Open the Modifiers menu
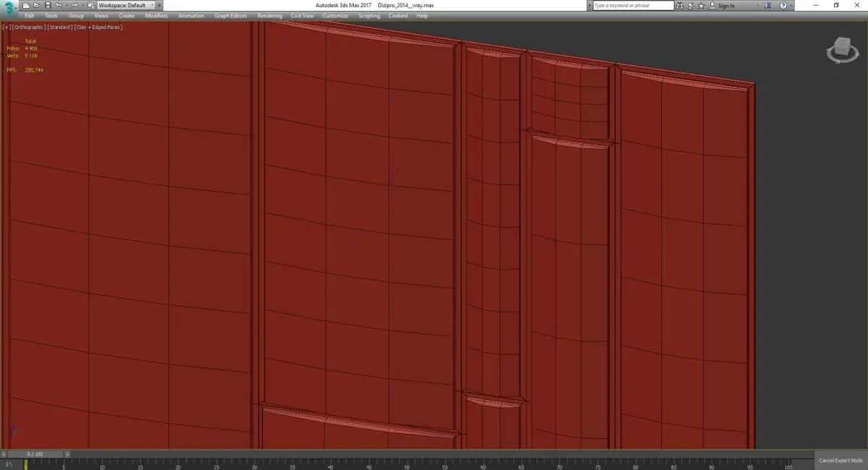Image resolution: width=868 pixels, height=470 pixels. pyautogui.click(x=156, y=16)
